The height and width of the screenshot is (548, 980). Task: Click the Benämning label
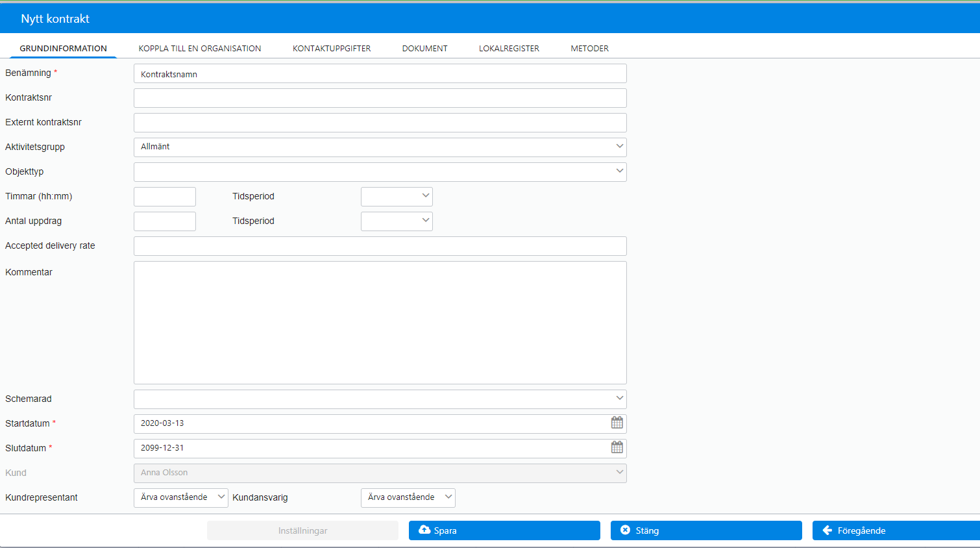coord(28,73)
